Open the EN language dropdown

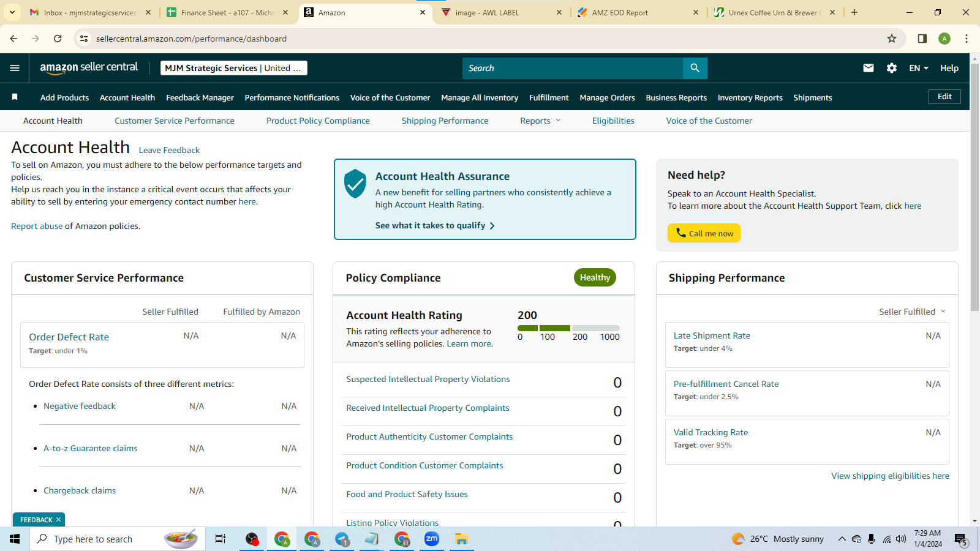[x=919, y=68]
